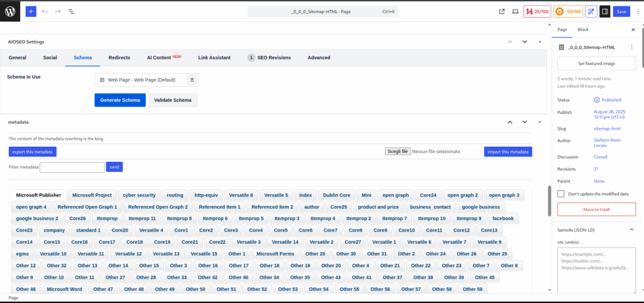
Task: Open the block inserter plus button
Action: 31,11
